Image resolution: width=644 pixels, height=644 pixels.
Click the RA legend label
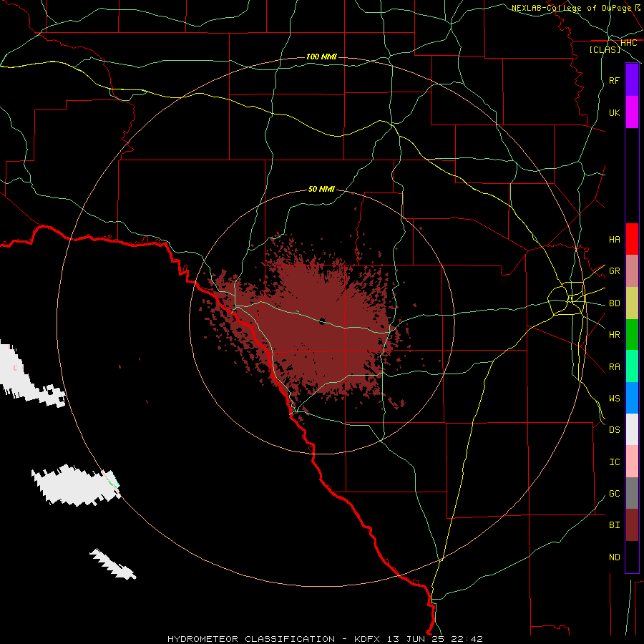coord(614,367)
